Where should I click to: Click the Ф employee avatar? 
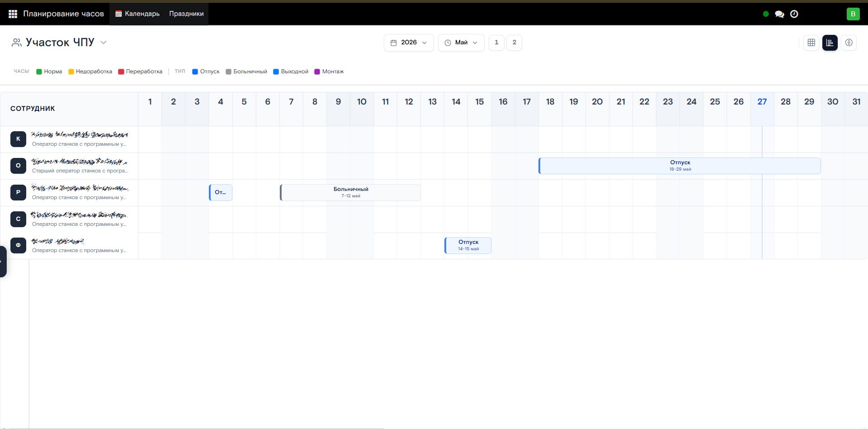(18, 245)
